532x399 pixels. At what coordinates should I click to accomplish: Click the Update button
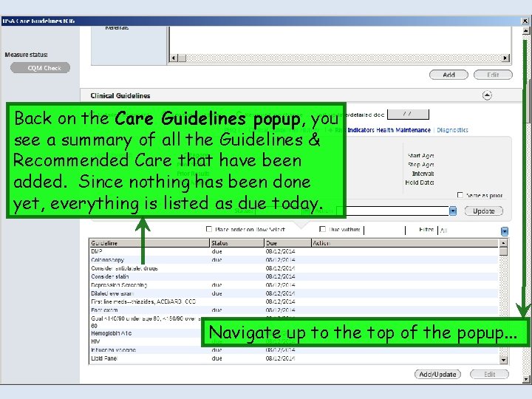pos(483,211)
